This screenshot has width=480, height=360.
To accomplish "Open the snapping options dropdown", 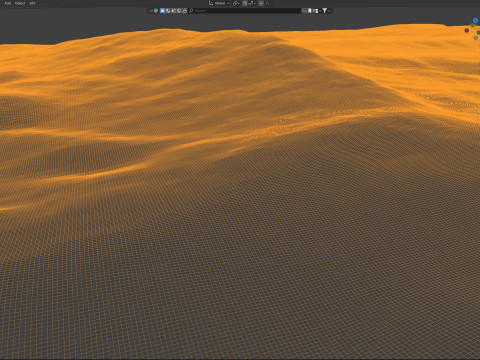I will coord(252,3).
